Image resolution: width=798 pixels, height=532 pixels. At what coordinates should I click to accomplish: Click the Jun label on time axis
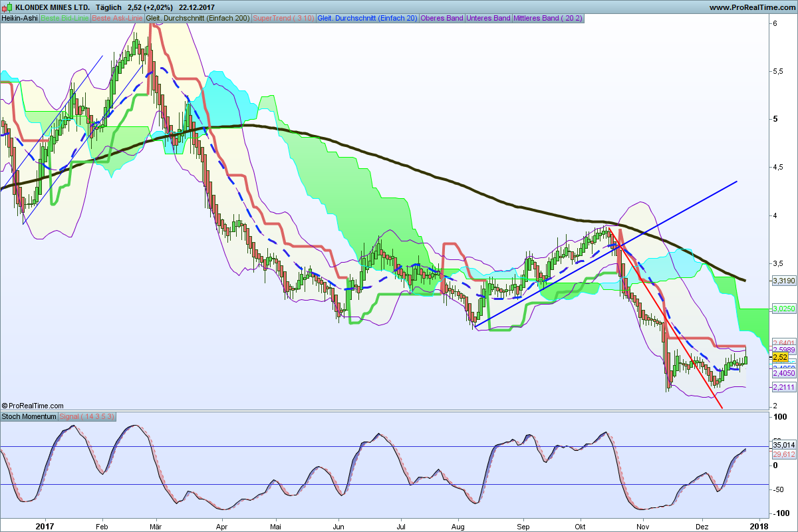[338, 525]
